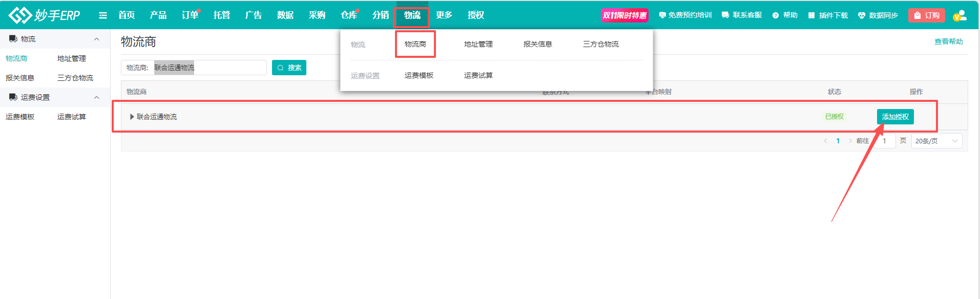Select 地址管理 in the left sidebar
The image size is (980, 299).
coord(72,58)
